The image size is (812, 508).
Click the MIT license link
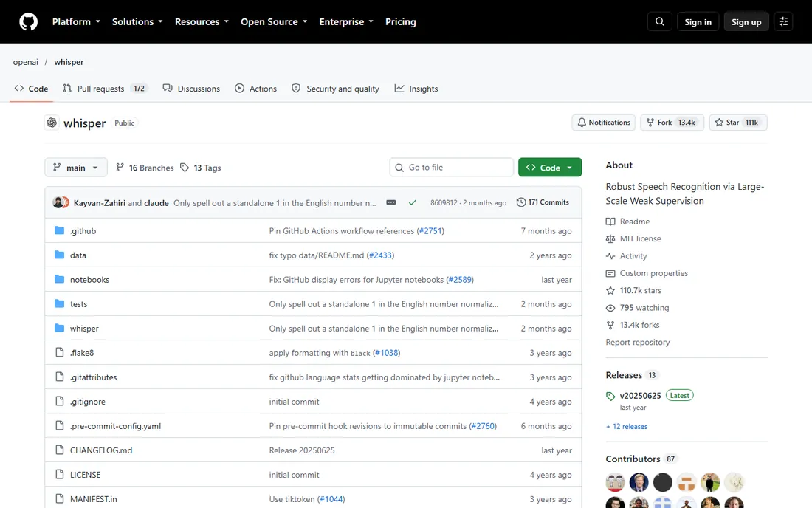(641, 238)
